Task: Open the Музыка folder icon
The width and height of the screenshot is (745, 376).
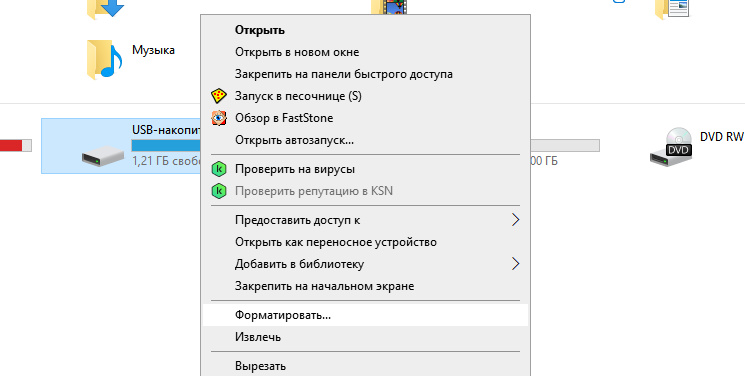Action: (x=105, y=59)
